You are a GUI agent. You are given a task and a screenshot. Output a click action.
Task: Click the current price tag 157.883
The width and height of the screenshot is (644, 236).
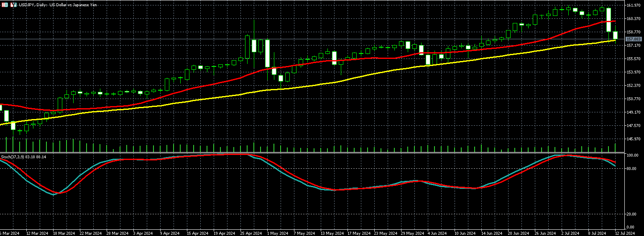(633, 39)
